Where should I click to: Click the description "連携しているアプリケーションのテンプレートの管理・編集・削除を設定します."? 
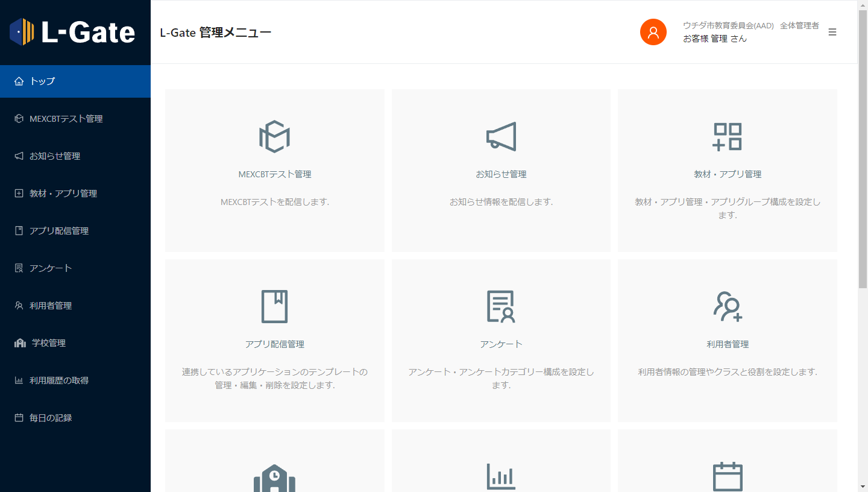[275, 379]
